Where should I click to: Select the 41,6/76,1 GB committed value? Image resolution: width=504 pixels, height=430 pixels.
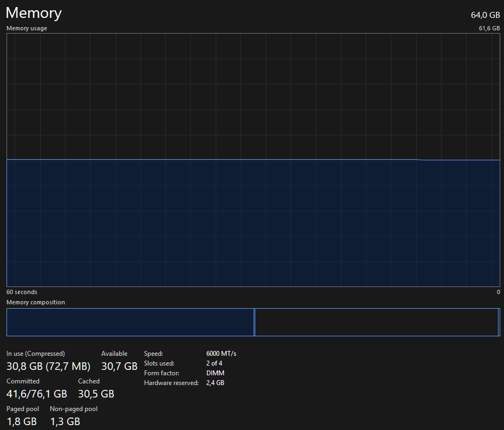pyautogui.click(x=37, y=394)
